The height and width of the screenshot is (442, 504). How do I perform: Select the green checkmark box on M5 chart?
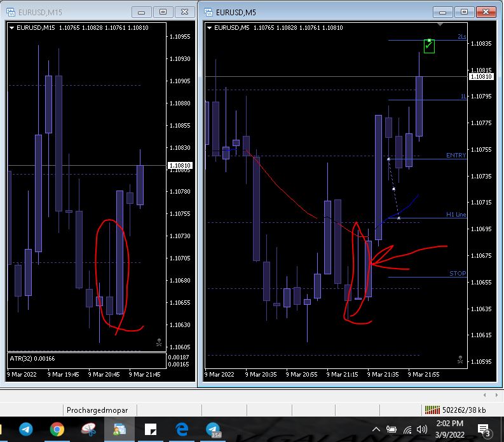[x=429, y=46]
